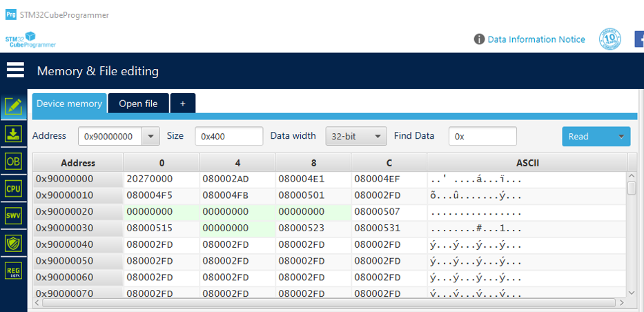The image size is (644, 312).
Task: Expand the Read button dropdown arrow
Action: pyautogui.click(x=621, y=136)
